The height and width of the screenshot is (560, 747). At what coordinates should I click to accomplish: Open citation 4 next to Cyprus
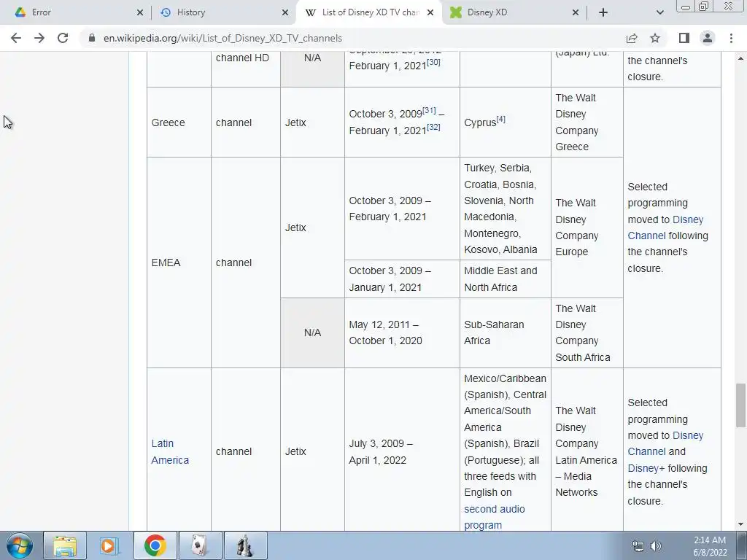click(500, 119)
